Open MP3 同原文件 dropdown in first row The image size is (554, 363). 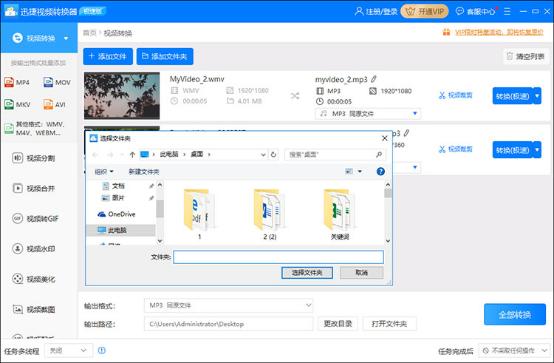pos(368,114)
